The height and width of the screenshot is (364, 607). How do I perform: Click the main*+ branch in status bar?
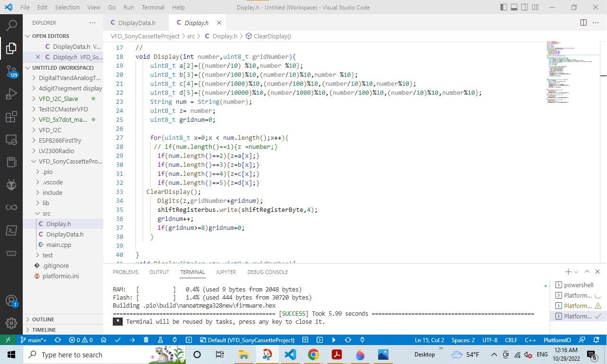33,340
